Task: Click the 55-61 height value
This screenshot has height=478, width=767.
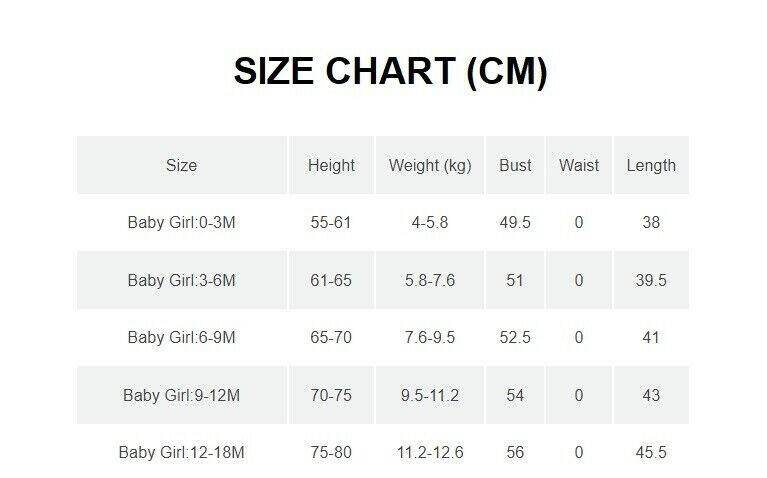Action: click(331, 223)
